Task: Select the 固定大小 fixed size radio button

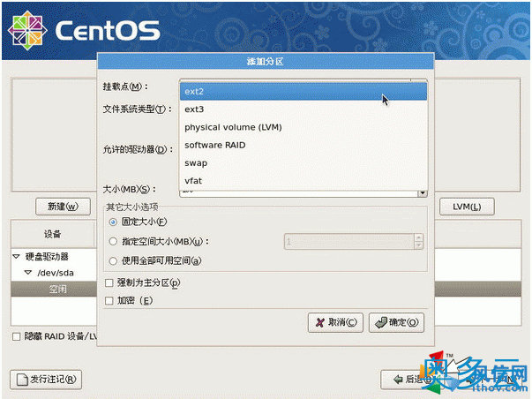Action: tap(113, 222)
